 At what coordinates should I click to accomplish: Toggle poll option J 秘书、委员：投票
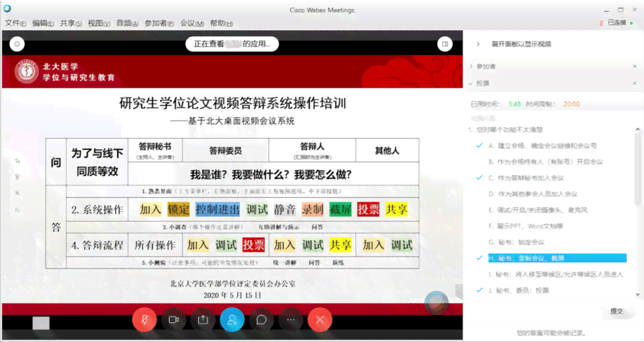[x=518, y=290]
